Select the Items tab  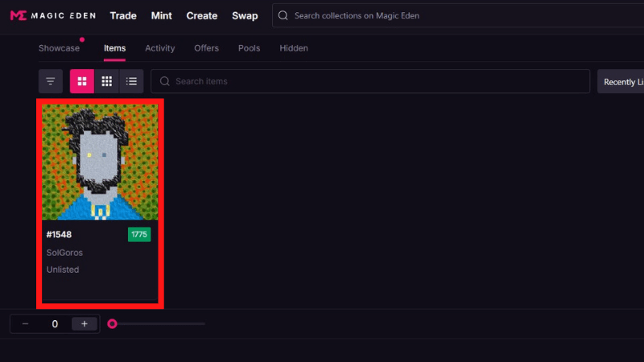pos(114,48)
